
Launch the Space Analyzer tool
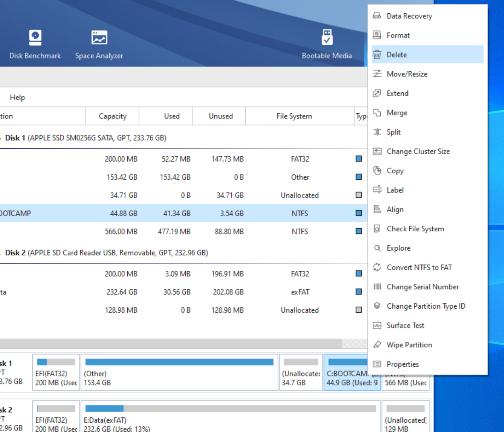(x=99, y=44)
